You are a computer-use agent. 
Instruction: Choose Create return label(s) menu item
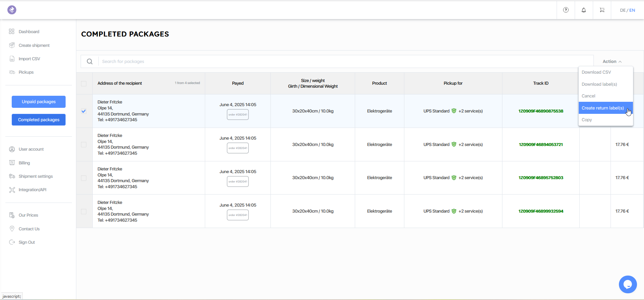(606, 108)
